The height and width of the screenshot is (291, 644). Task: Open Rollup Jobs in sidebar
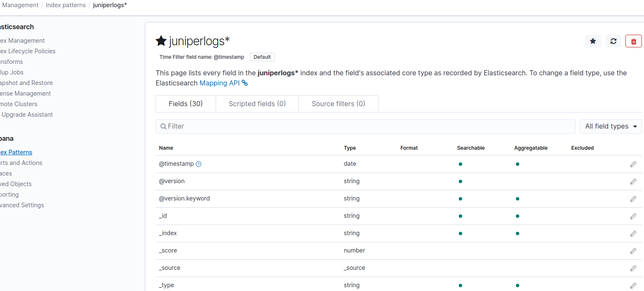click(x=12, y=72)
